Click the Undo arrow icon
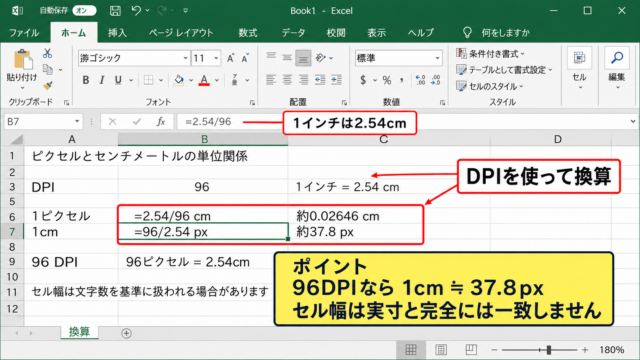The image size is (640, 360). 136,11
